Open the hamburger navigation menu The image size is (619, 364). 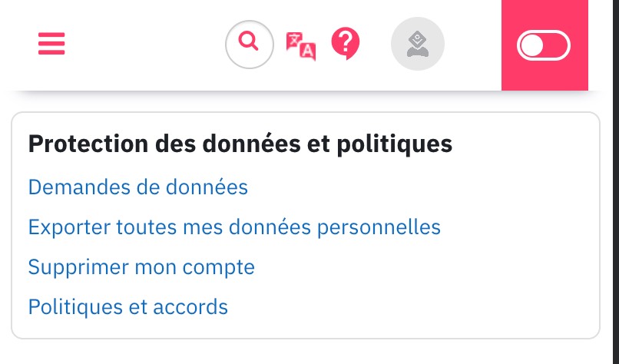point(51,44)
